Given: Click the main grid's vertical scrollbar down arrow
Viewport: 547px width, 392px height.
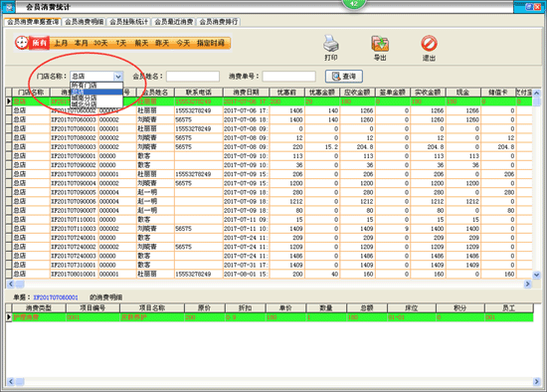Looking at the screenshot, I should click(536, 275).
